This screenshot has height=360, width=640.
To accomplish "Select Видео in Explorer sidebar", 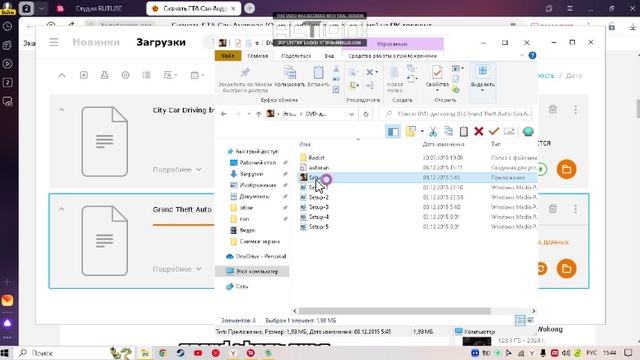I will tap(247, 230).
